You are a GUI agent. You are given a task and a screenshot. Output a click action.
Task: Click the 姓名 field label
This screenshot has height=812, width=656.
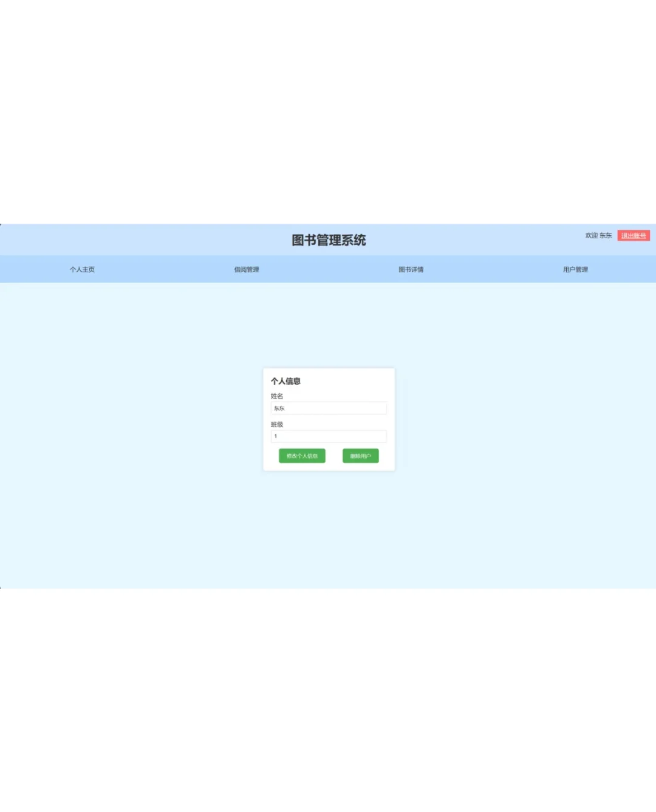[x=276, y=396]
